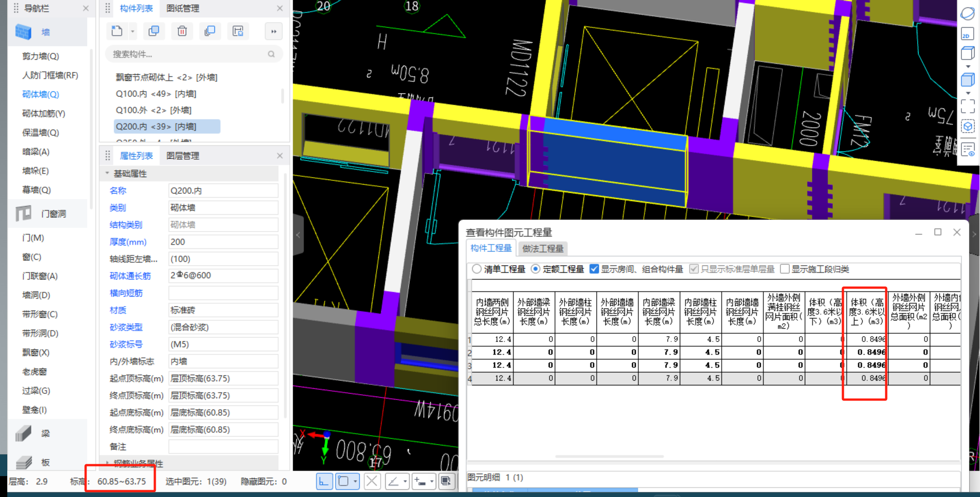Click the copy component icon
The image size is (980, 497).
pos(154,31)
